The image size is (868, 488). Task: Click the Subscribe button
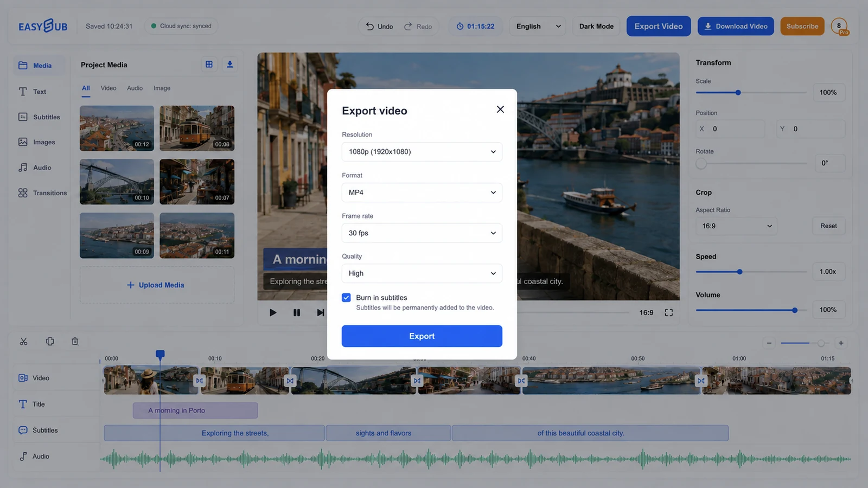[802, 26]
